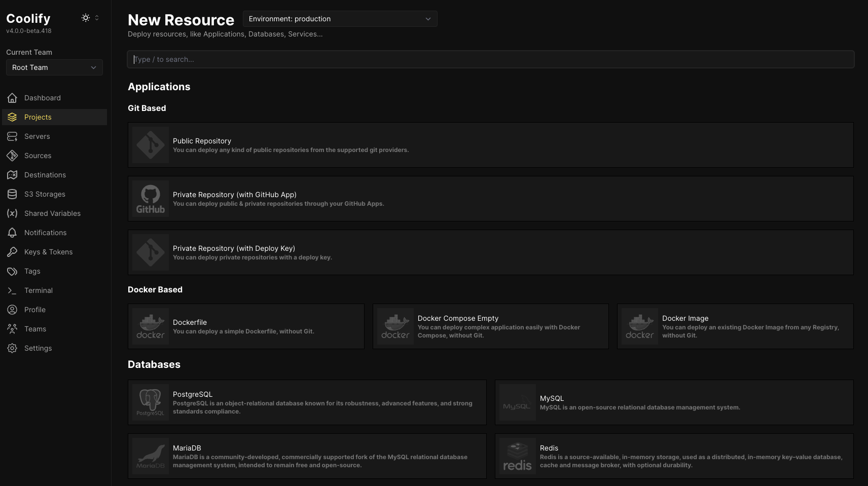
Task: Click the Teams people icon
Action: point(12,329)
